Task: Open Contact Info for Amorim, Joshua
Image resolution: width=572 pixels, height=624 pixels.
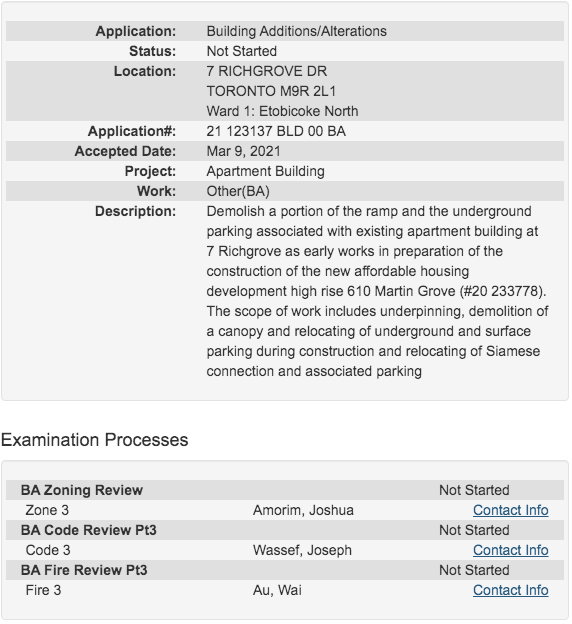Action: coord(510,510)
